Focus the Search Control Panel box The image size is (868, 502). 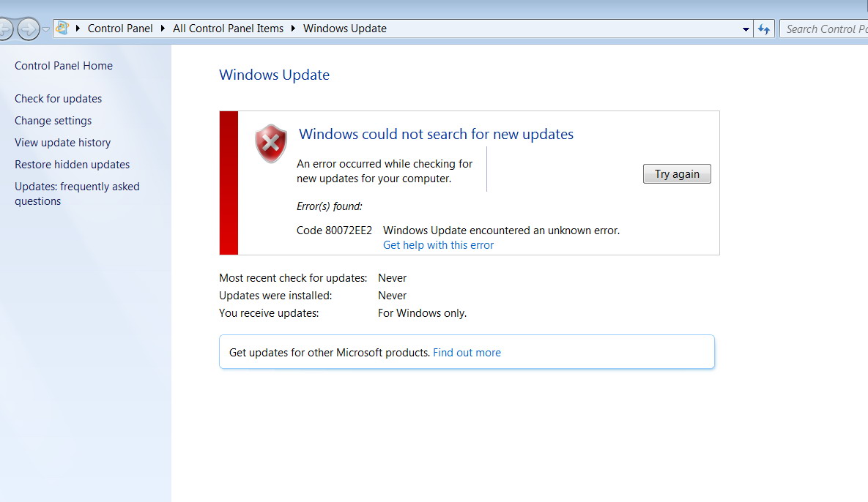tap(824, 29)
